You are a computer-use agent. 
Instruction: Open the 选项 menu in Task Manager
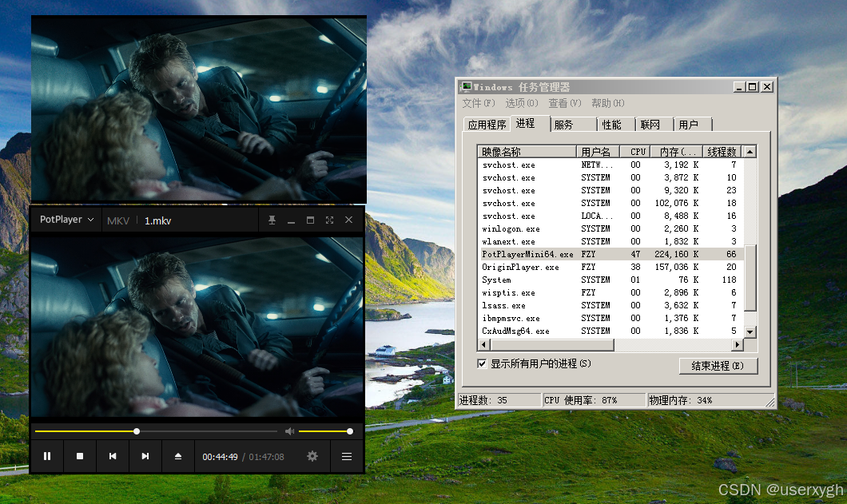pyautogui.click(x=521, y=103)
